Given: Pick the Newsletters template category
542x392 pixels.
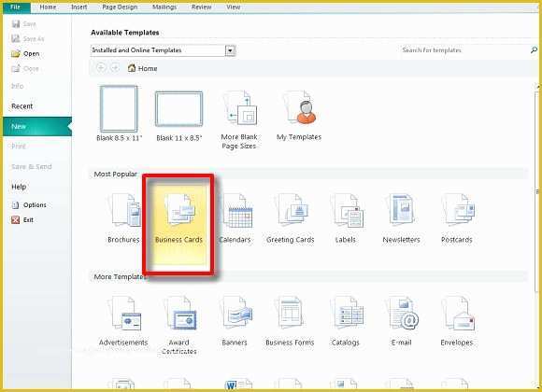Looking at the screenshot, I should click(x=401, y=219).
